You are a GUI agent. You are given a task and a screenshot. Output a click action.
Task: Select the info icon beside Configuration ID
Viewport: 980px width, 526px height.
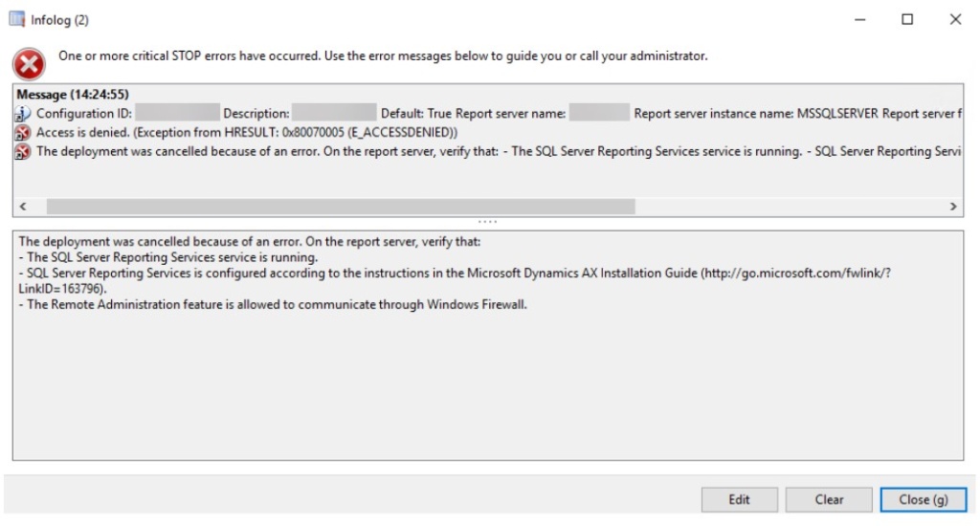[23, 114]
